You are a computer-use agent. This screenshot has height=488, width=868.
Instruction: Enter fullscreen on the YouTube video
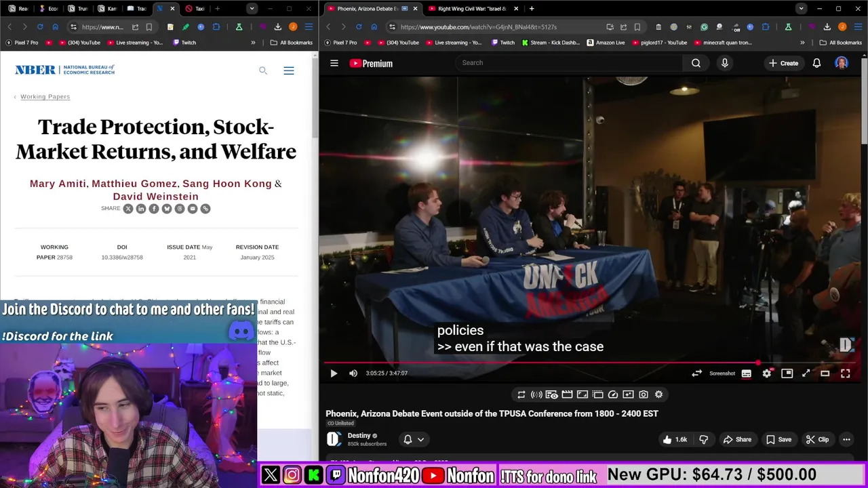coord(846,373)
